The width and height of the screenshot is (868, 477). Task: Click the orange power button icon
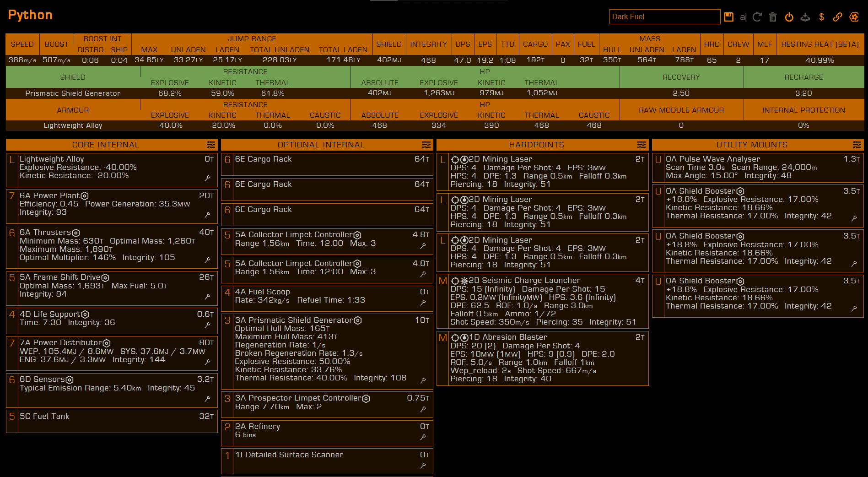[789, 17]
